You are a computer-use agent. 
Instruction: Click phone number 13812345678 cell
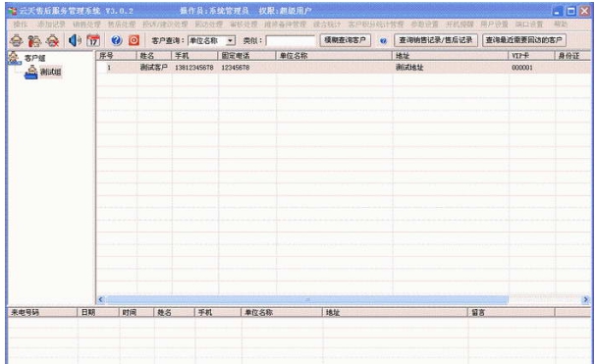[193, 68]
